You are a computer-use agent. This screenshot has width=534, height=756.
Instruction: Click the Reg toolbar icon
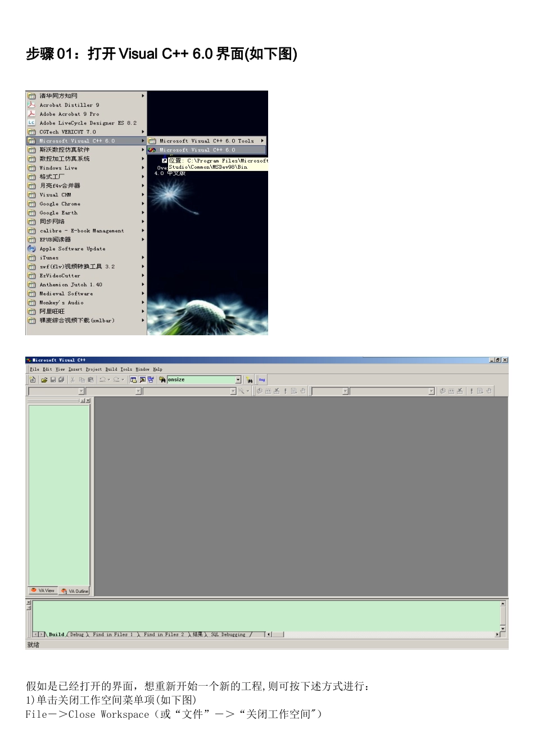click(262, 380)
